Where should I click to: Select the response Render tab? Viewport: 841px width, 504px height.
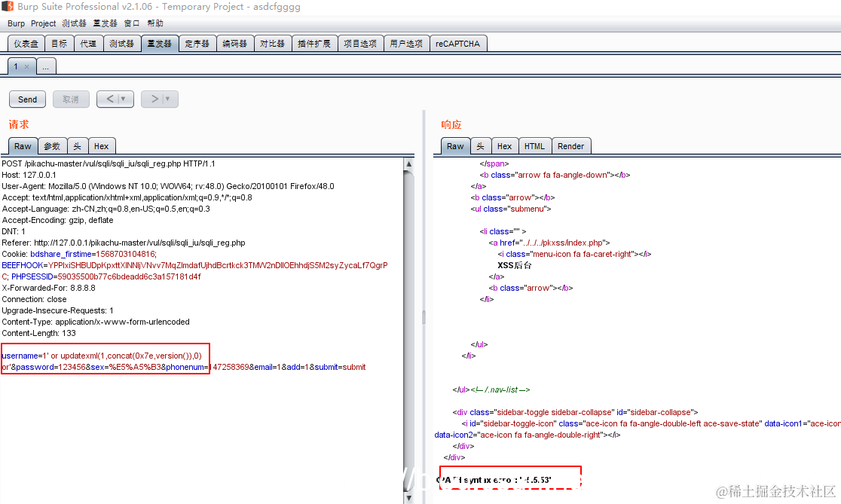[570, 146]
